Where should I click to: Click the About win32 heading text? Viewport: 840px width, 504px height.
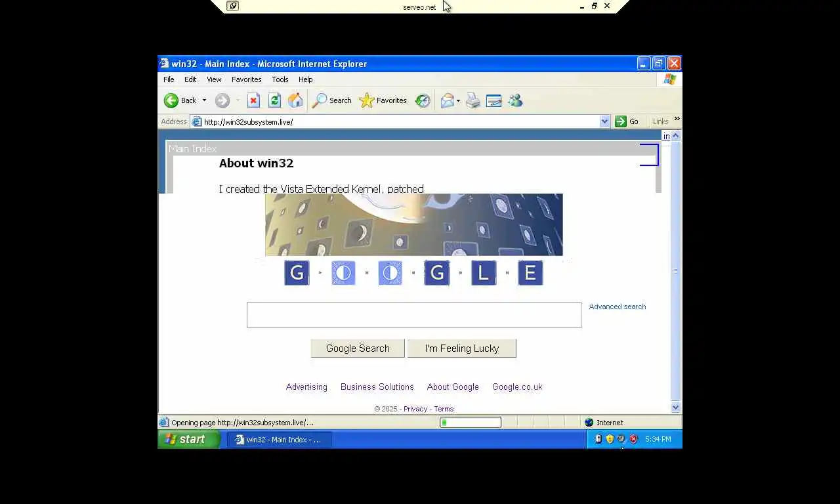tap(256, 163)
